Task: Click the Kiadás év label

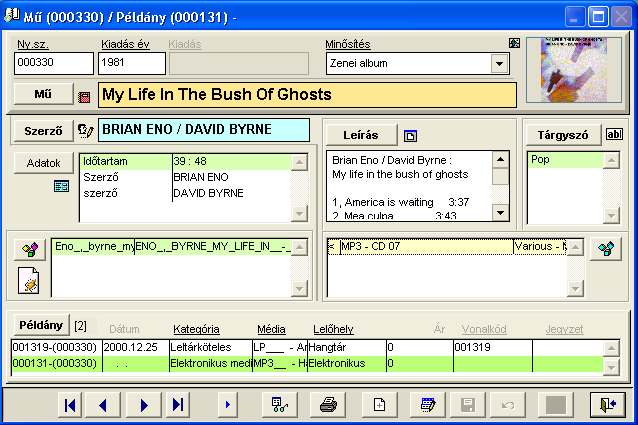Action: coord(125,44)
